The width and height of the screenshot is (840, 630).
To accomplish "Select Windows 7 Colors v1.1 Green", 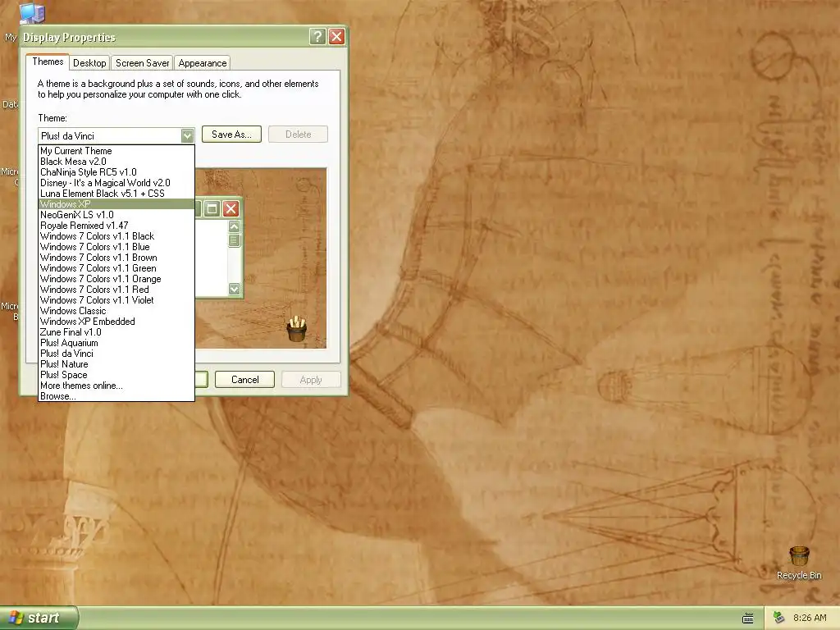I will point(116,268).
